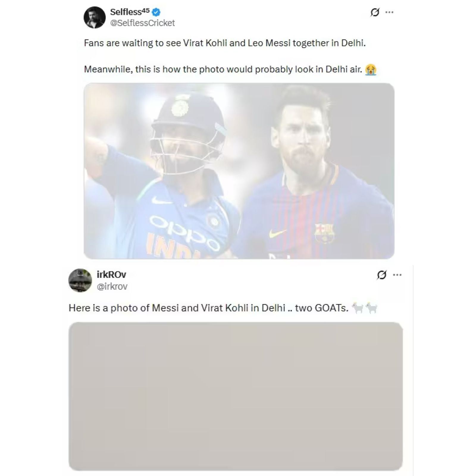Click the blue verified badge beside Selfless45
The image size is (476, 476).
click(156, 12)
